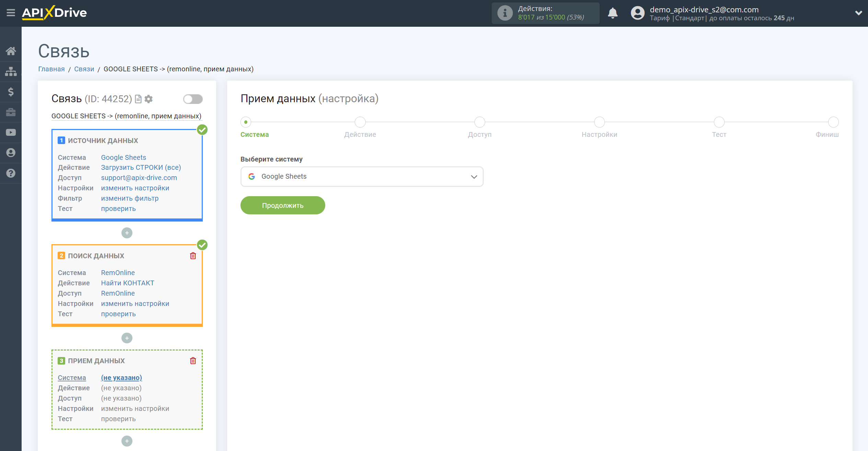Click the Продолжить button

(283, 205)
